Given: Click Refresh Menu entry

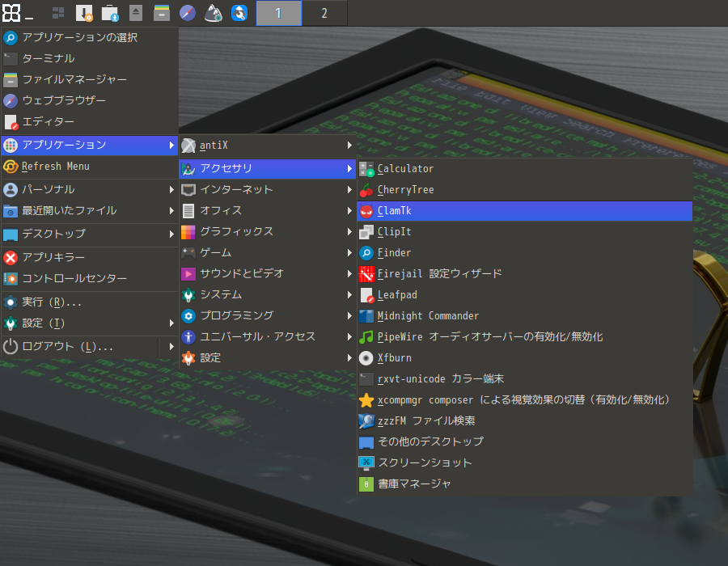Looking at the screenshot, I should pos(90,166).
